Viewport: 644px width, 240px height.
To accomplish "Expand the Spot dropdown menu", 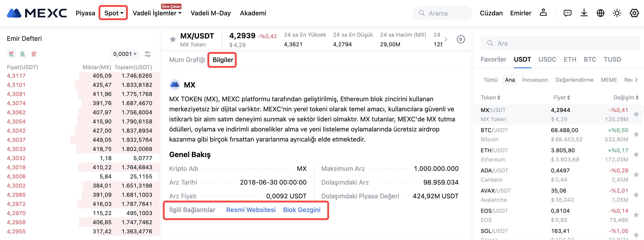I will (x=113, y=13).
